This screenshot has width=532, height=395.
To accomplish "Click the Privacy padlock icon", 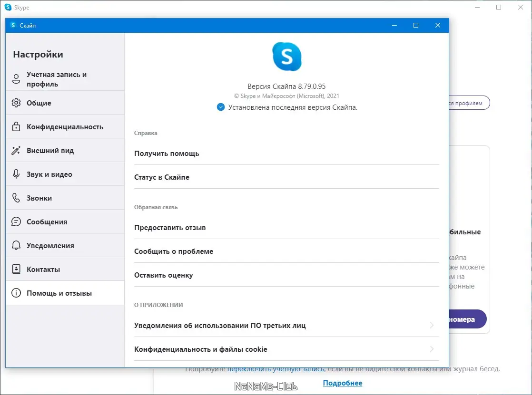I will point(16,126).
